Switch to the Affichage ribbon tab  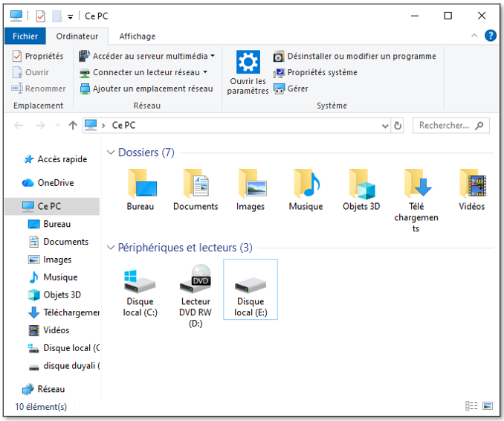(138, 36)
